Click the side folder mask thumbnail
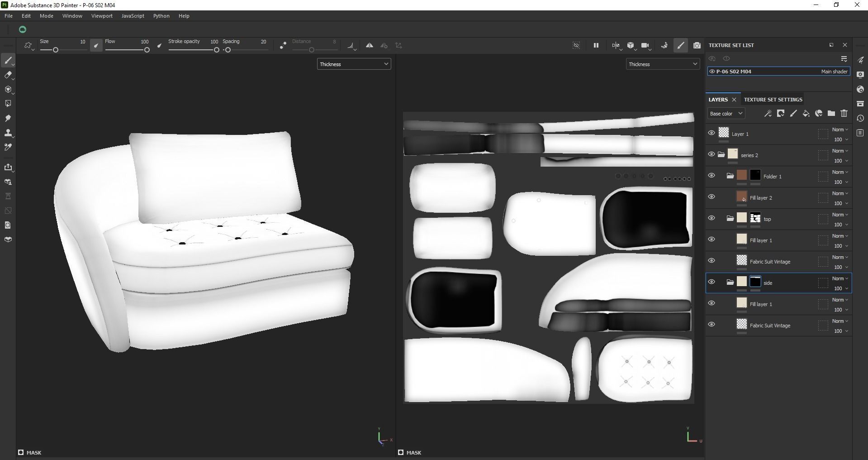This screenshot has width=868, height=460. pyautogui.click(x=755, y=282)
